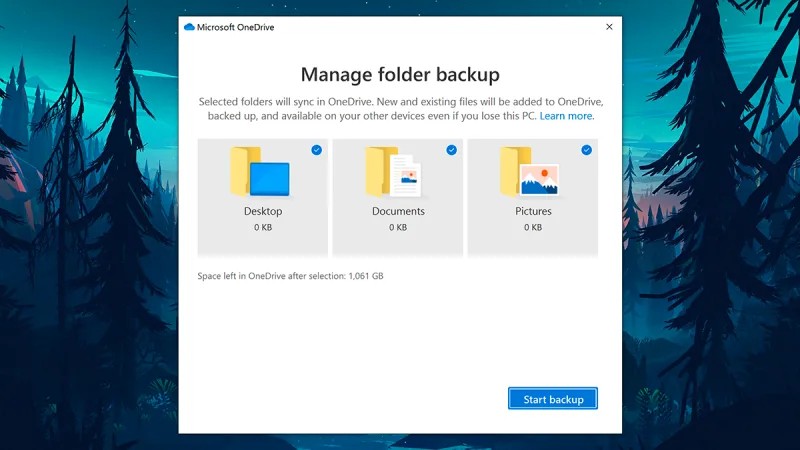Click the Pictures folder name label
800x450 pixels.
click(533, 211)
